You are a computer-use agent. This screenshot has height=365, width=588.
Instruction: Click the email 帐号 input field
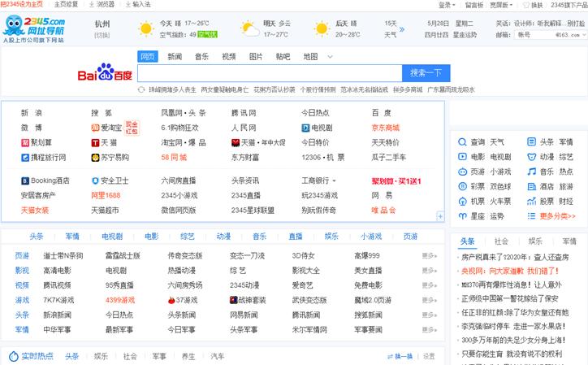534,34
